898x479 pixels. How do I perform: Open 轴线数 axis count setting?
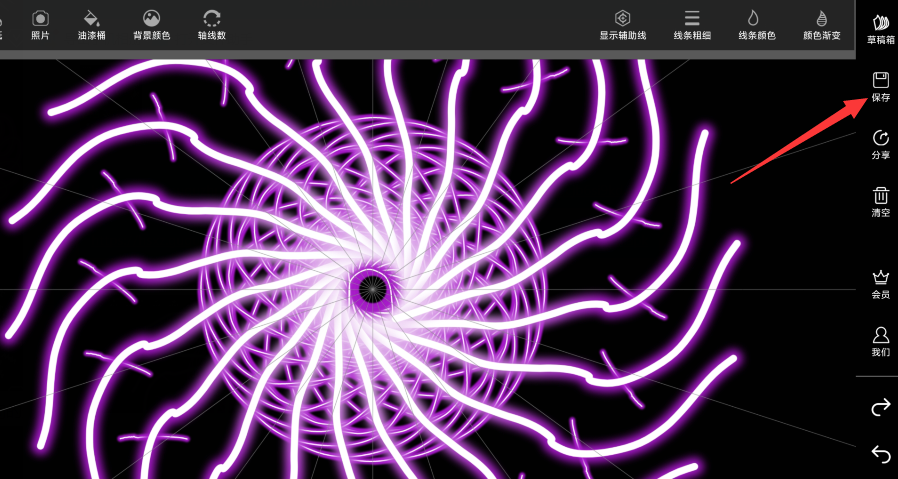tap(212, 25)
